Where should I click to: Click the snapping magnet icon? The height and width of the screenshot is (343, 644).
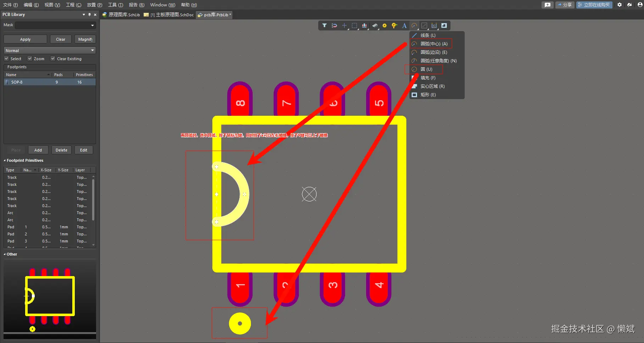[334, 25]
